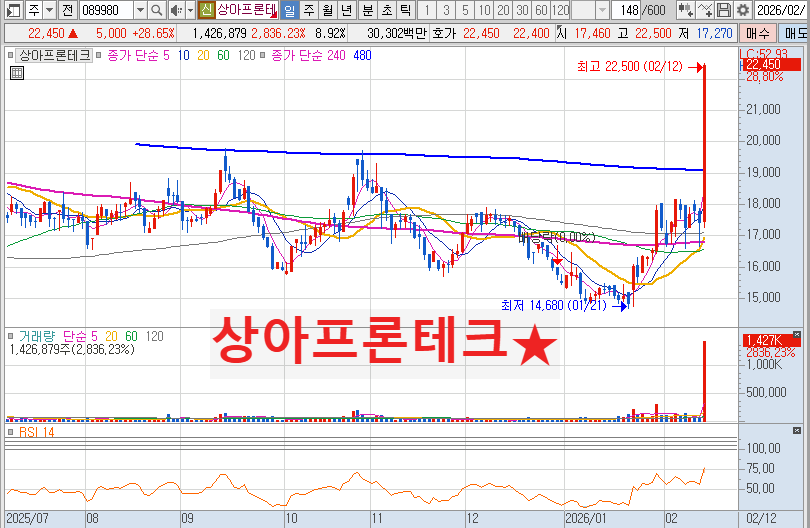The image size is (810, 528).
Task: Click the orange 20 moving average label
Action: pos(203,55)
